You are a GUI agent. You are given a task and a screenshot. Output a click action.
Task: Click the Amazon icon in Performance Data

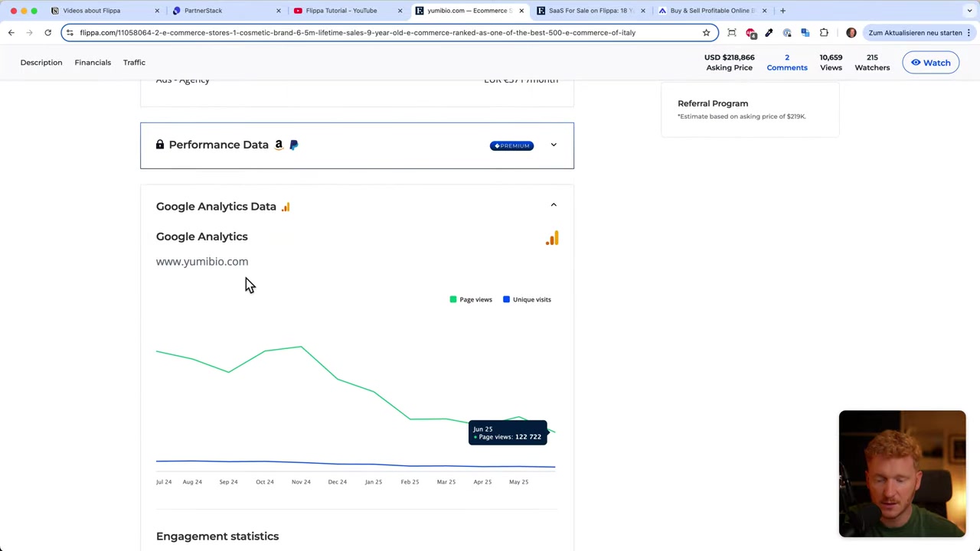coord(279,145)
